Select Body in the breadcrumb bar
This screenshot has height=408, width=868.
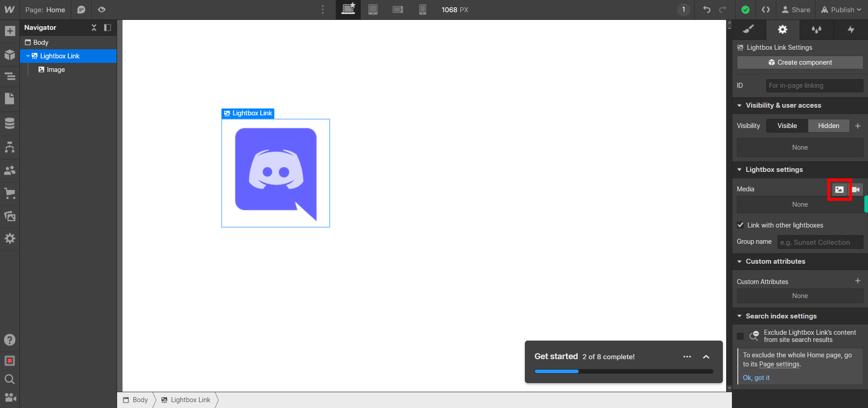point(136,400)
